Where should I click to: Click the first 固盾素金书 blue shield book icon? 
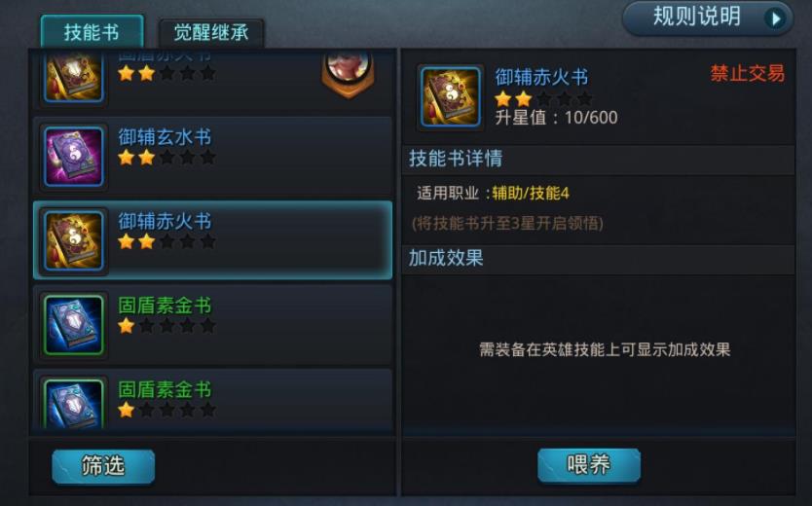(x=74, y=325)
